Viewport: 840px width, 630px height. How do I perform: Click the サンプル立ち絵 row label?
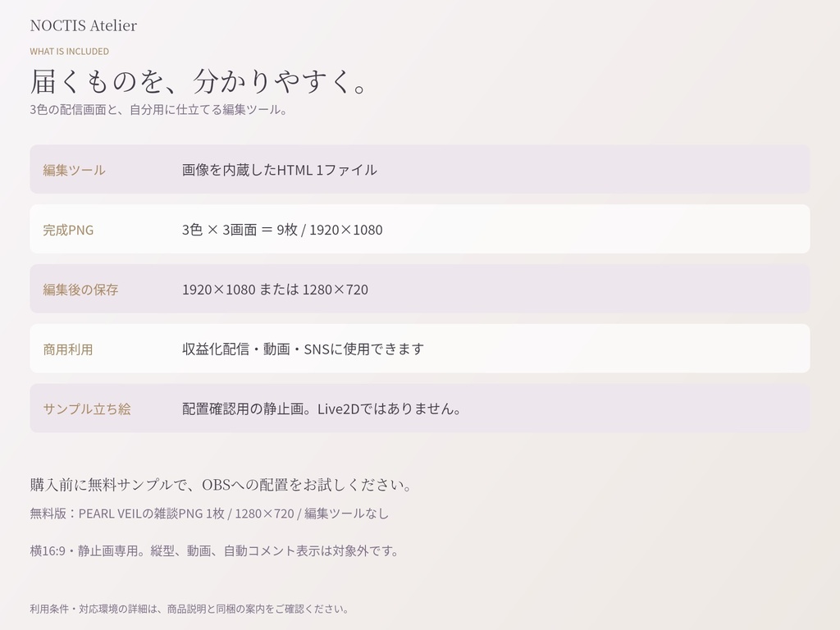tap(87, 409)
